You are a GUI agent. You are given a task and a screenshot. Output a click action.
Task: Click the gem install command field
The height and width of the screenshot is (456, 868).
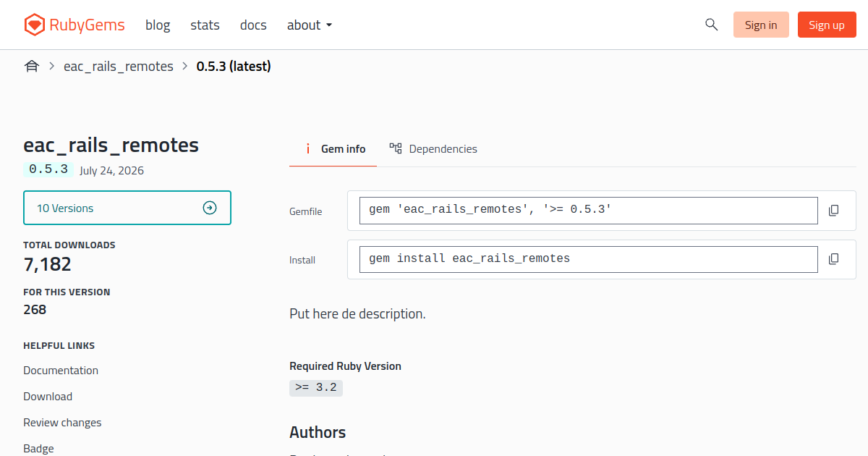click(x=589, y=259)
